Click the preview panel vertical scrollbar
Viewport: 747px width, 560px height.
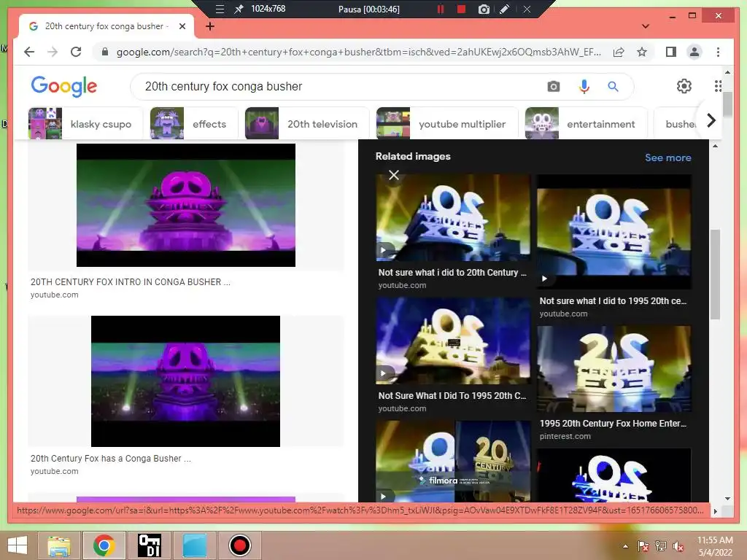pyautogui.click(x=715, y=274)
